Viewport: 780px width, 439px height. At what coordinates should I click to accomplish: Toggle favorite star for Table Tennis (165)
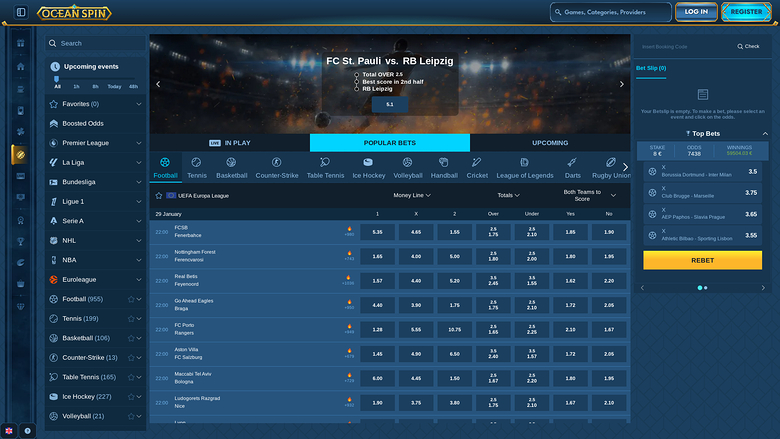click(131, 377)
